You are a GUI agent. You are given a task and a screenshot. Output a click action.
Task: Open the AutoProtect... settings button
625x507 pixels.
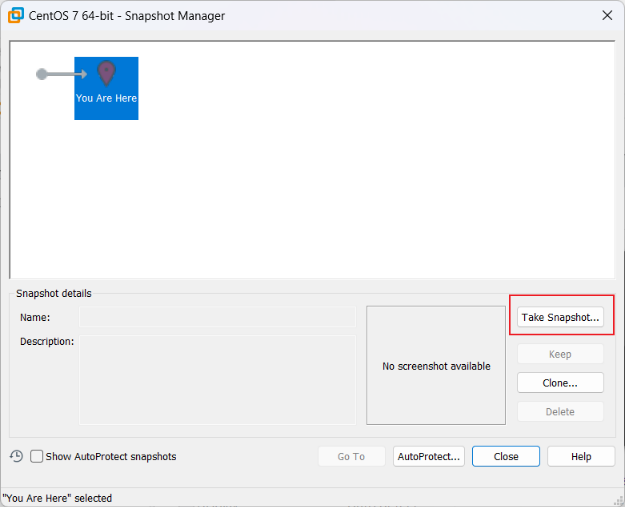coord(429,456)
